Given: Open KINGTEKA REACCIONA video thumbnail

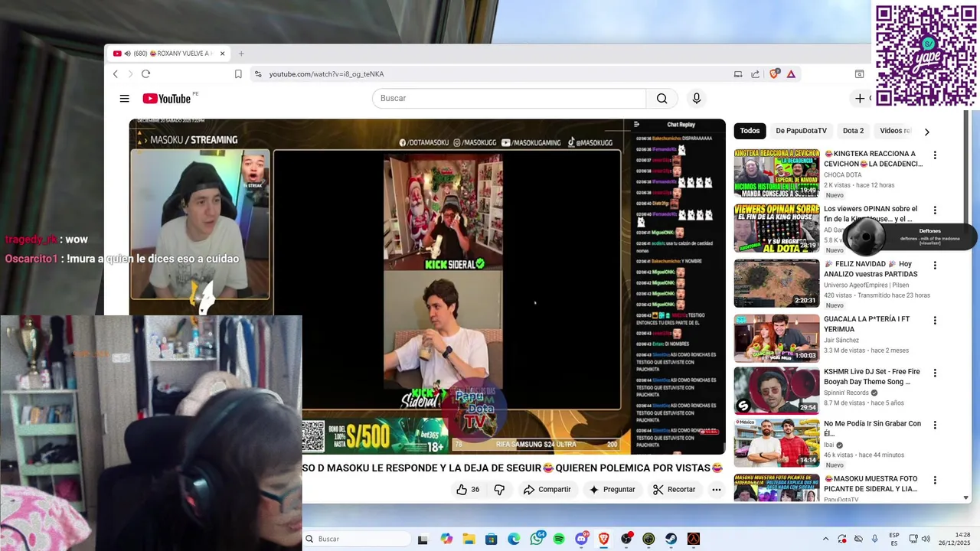Looking at the screenshot, I should coord(776,173).
